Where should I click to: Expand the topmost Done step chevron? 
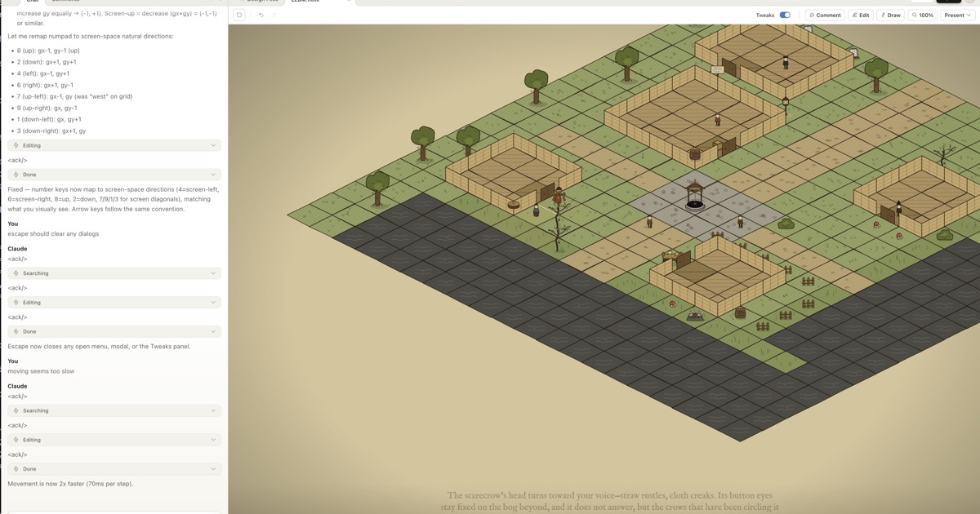coord(213,175)
